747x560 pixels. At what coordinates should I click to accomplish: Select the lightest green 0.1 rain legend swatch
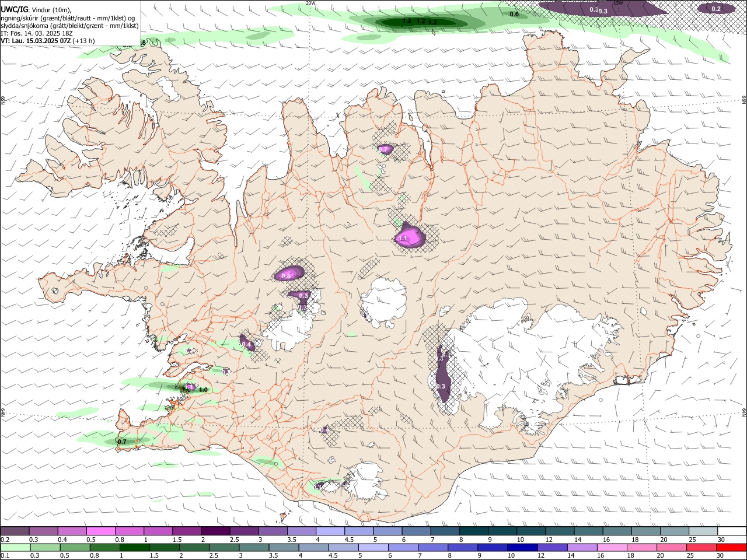tap(15, 547)
